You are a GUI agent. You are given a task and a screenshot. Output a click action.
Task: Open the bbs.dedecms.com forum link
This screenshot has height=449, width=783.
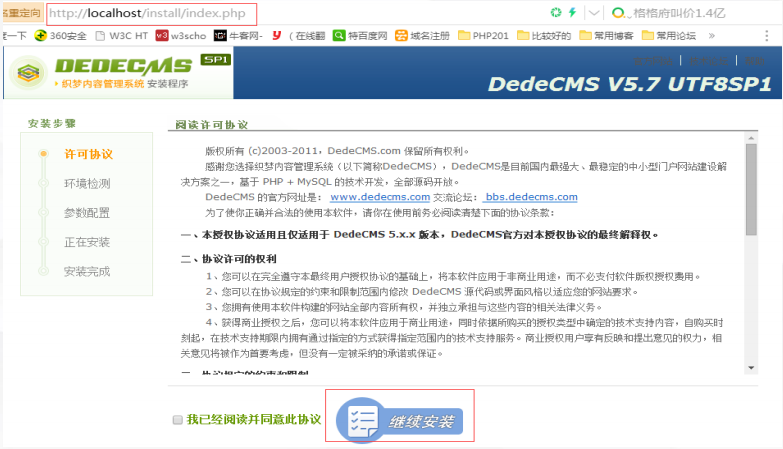point(531,197)
